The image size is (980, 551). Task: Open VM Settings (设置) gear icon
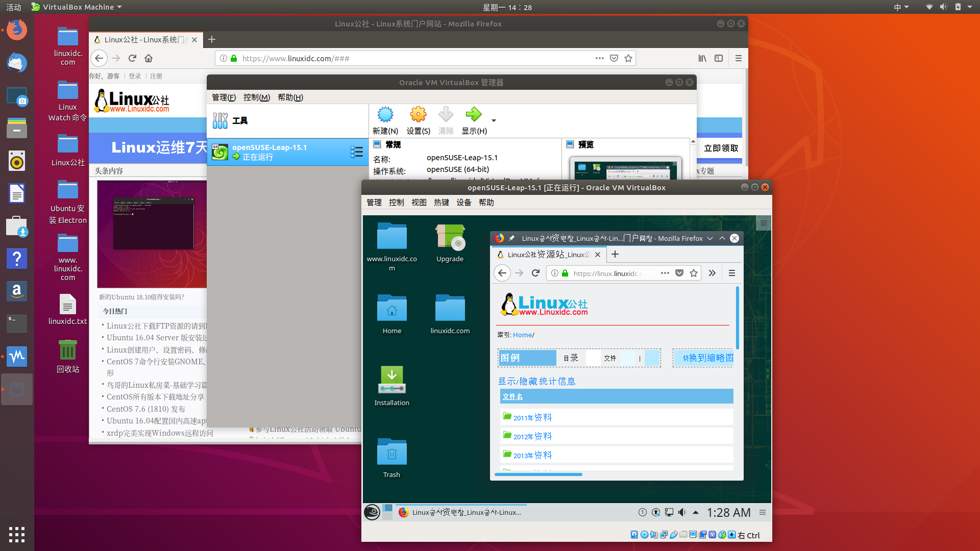tap(418, 114)
